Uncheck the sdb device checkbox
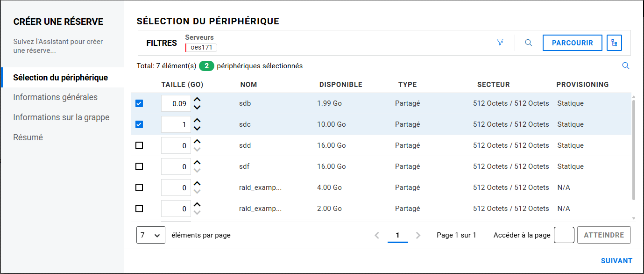 (x=139, y=103)
